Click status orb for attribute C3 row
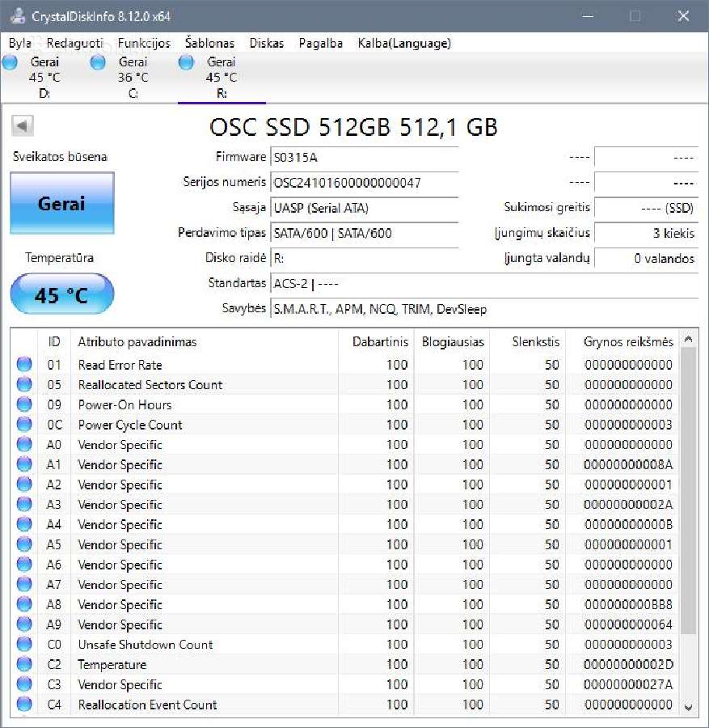 pos(24,684)
